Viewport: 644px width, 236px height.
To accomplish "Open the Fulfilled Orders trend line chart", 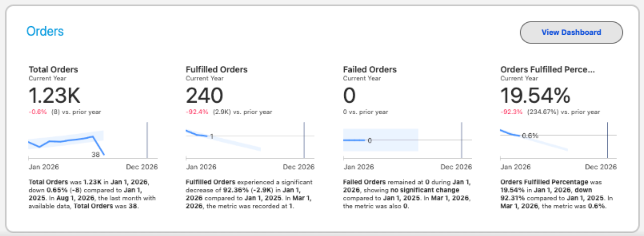I will pyautogui.click(x=250, y=140).
